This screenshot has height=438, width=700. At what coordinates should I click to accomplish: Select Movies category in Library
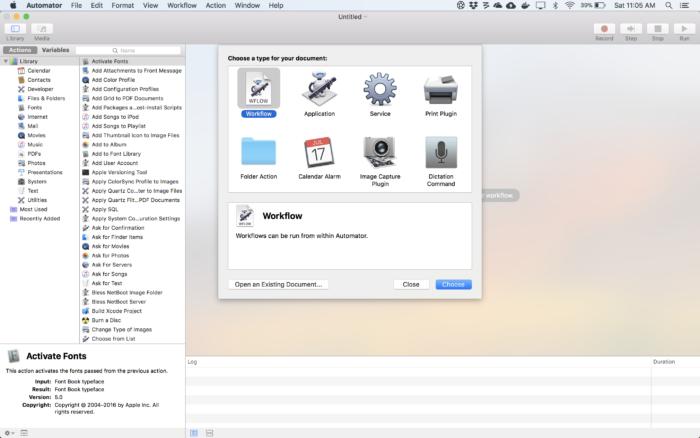[36, 135]
